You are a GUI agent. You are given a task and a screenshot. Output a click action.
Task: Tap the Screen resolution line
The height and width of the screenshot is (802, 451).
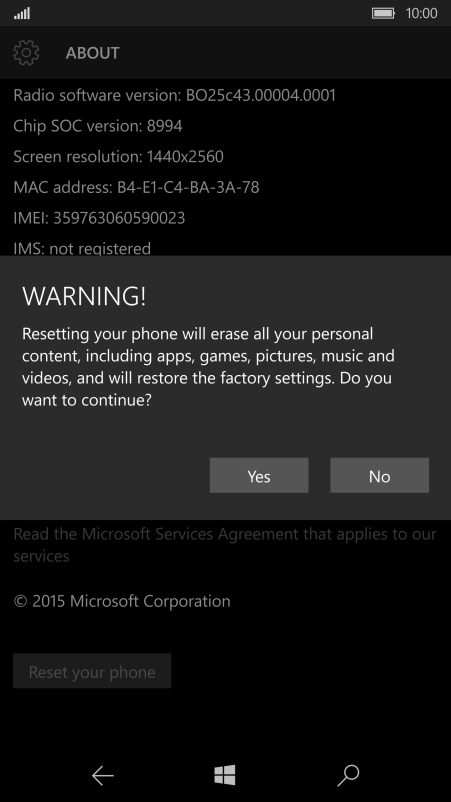tap(118, 157)
